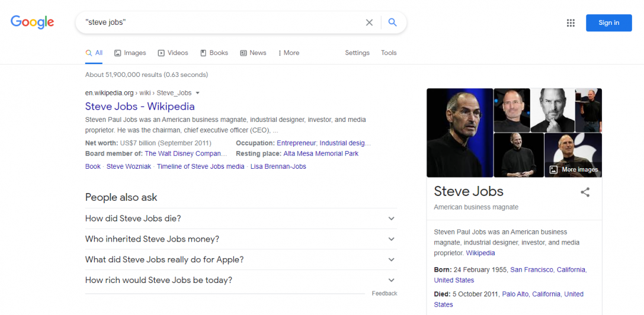Open San Francisco, California birthplace link

coord(548,270)
